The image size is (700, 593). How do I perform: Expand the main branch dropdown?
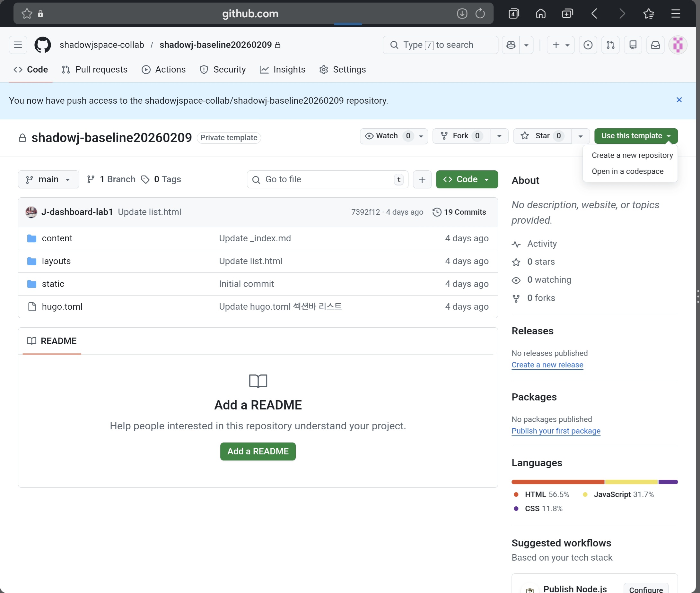(48, 179)
